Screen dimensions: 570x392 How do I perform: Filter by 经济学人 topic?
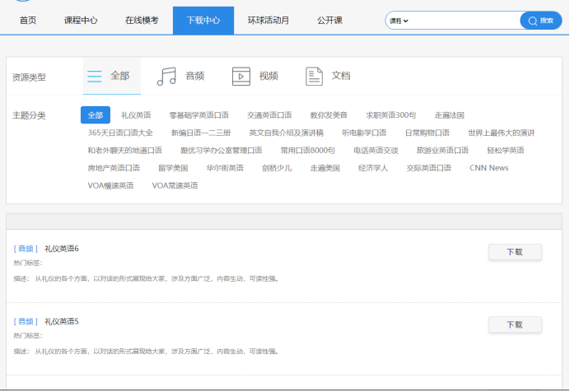coord(373,168)
